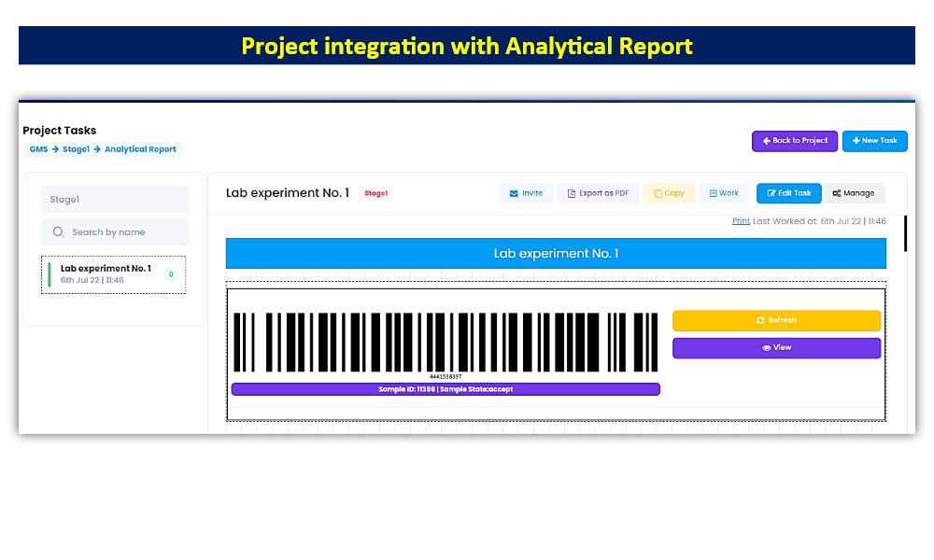Click the refresh arrows icon
Image resolution: width=934 pixels, height=560 pixels.
tap(760, 320)
